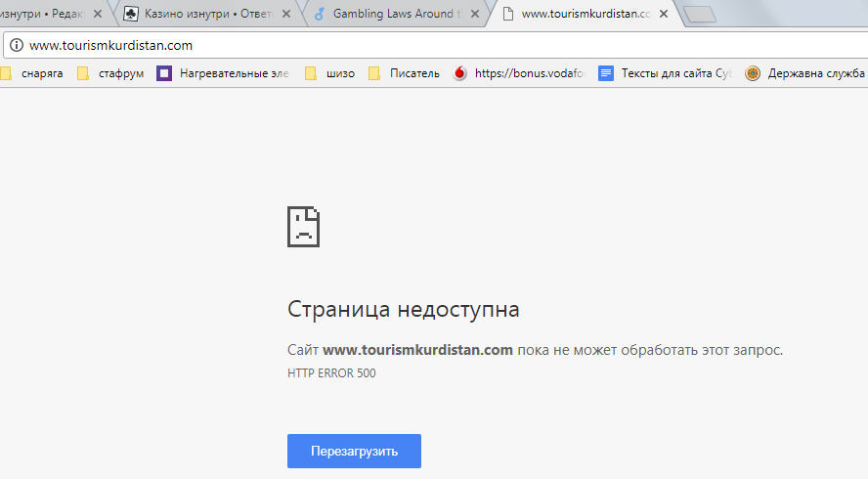Close the www.tourismkurdistan.com tab
Screen dimensions: 868x479
(x=664, y=15)
